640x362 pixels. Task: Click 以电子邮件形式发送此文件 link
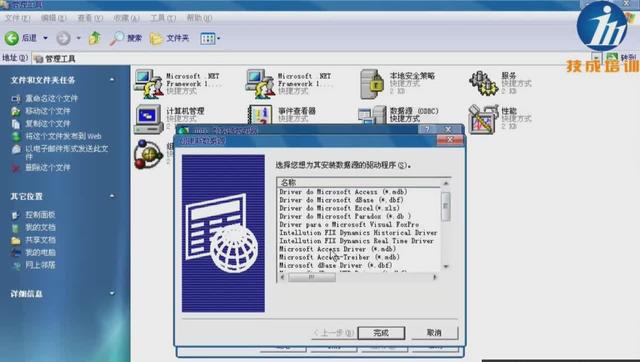(67, 152)
